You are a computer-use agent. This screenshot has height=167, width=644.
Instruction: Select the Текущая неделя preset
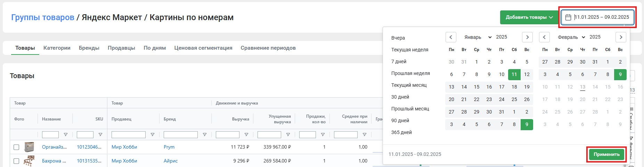[x=410, y=50]
